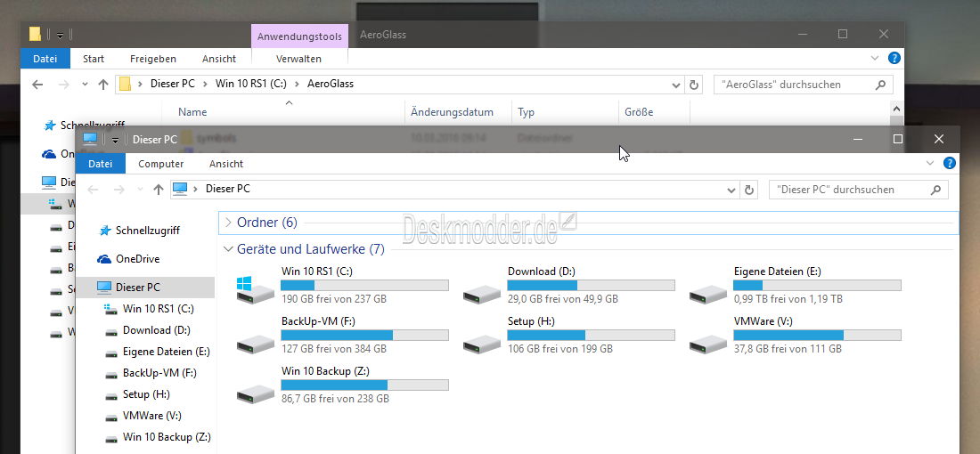
Task: Refresh the Dieser PC address bar
Action: (x=748, y=190)
